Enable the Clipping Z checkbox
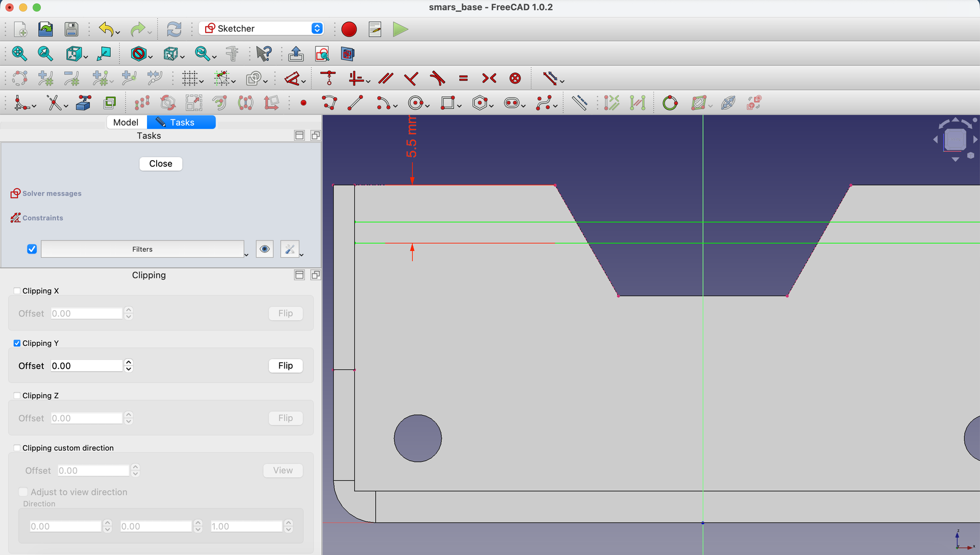The width and height of the screenshot is (980, 555). 17,396
